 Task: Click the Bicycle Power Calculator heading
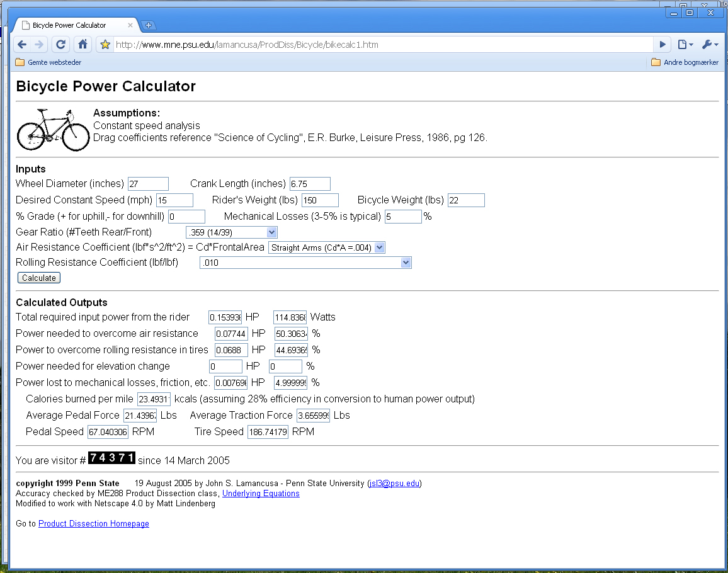106,86
